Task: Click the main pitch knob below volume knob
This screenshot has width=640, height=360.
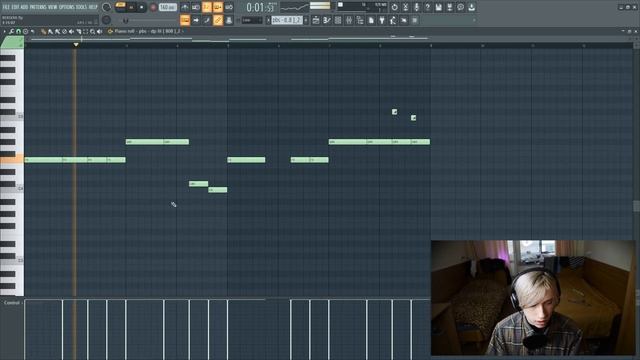Action: click(x=106, y=20)
